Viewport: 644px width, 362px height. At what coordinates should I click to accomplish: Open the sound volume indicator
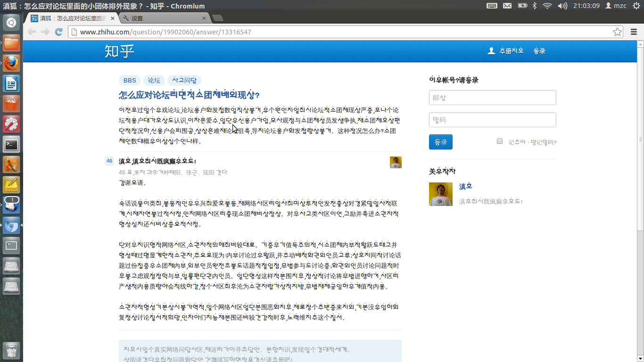pos(562,6)
